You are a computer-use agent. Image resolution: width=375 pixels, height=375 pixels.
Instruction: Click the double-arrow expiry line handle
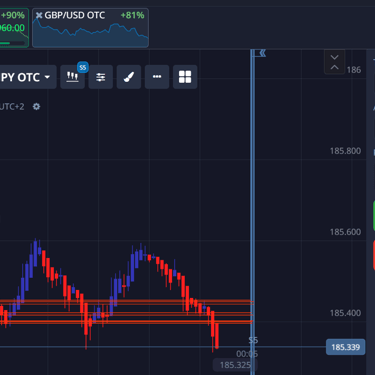click(262, 53)
